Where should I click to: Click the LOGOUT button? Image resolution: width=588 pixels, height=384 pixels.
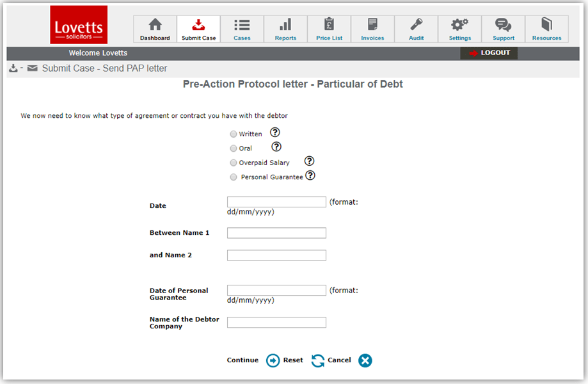(x=489, y=53)
